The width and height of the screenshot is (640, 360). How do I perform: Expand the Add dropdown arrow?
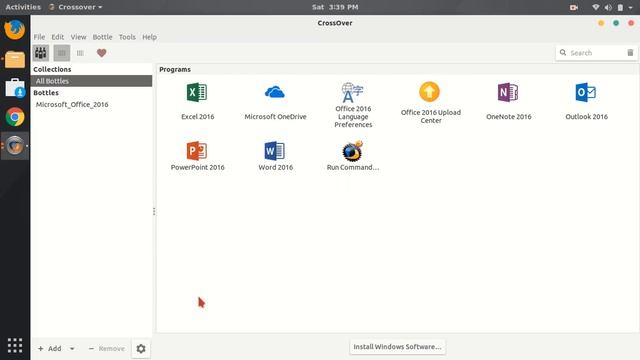[72, 349]
